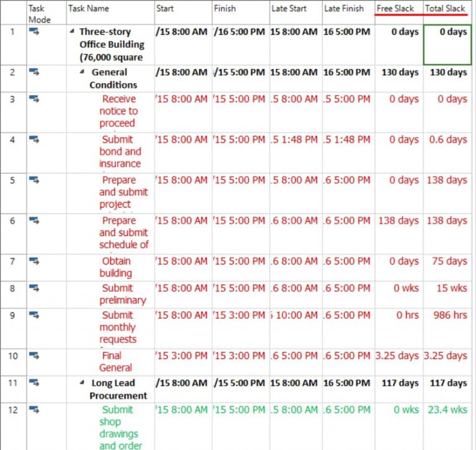Click the Free Slack column header

pyautogui.click(x=395, y=9)
